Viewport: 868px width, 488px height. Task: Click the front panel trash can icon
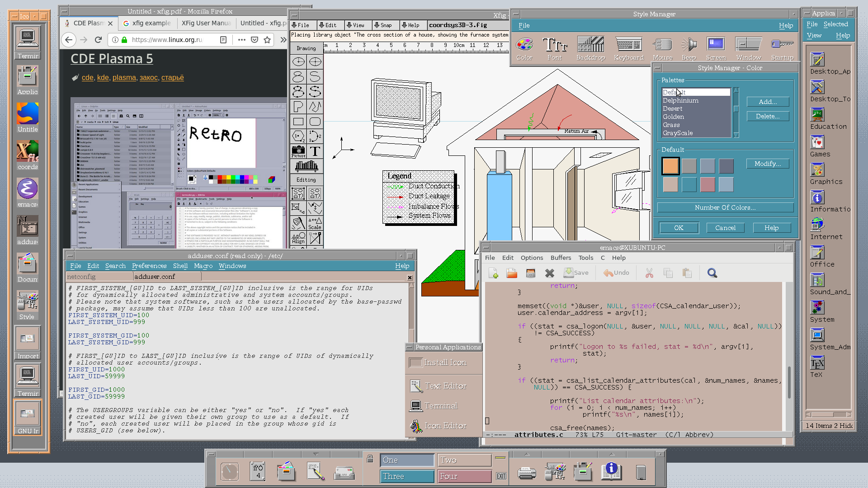[641, 472]
